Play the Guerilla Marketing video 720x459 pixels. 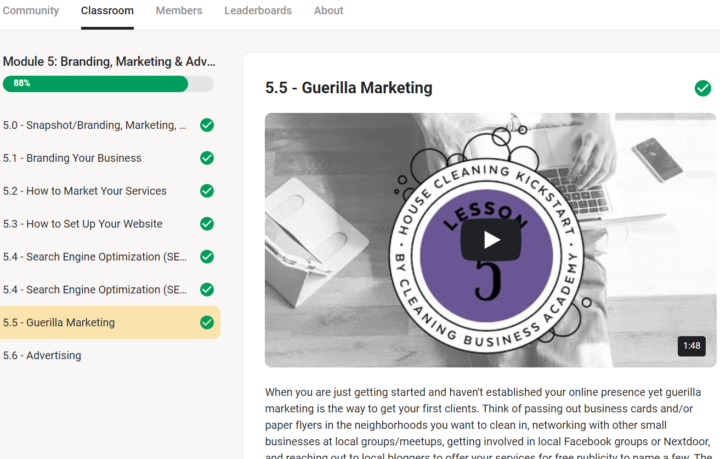[x=491, y=240]
